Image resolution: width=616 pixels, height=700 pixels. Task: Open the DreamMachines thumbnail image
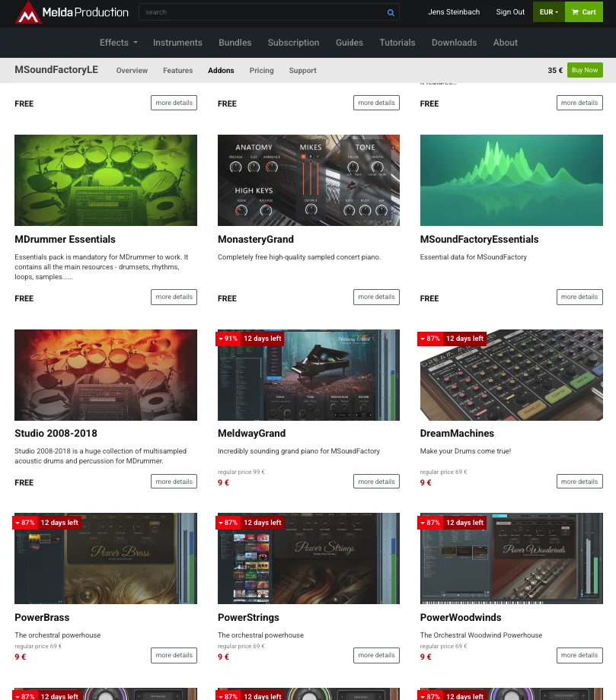tap(512, 375)
